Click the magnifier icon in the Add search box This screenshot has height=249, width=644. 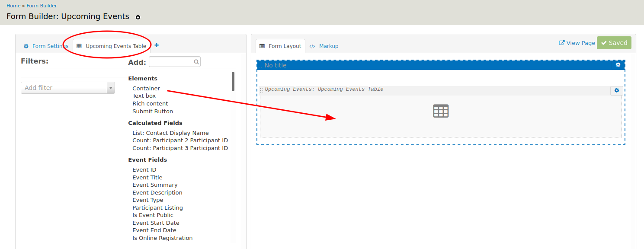point(196,62)
